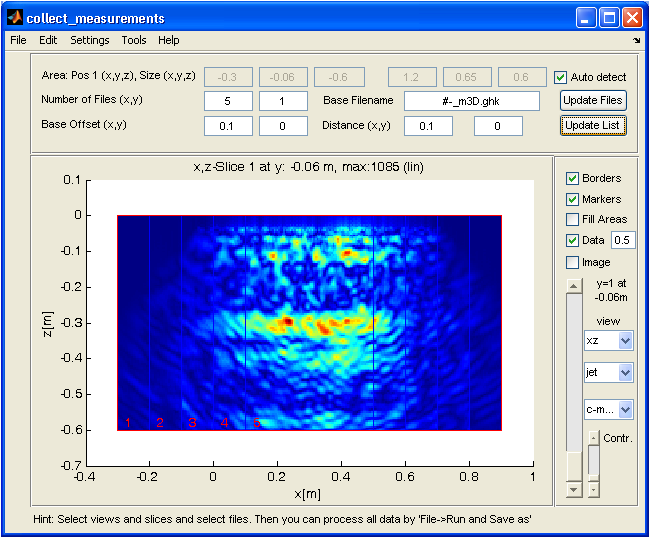Click the Update Files button
The width and height of the screenshot is (650, 538).
(593, 100)
